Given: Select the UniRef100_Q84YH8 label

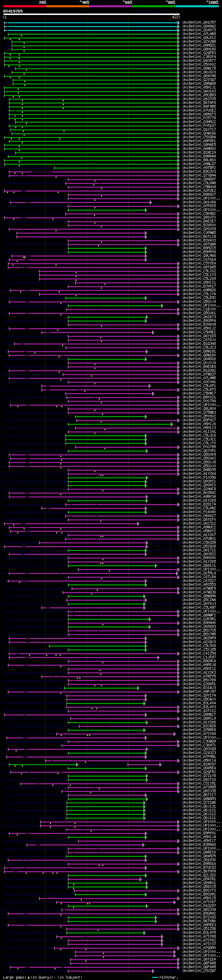Looking at the screenshot, I should [x=199, y=76].
